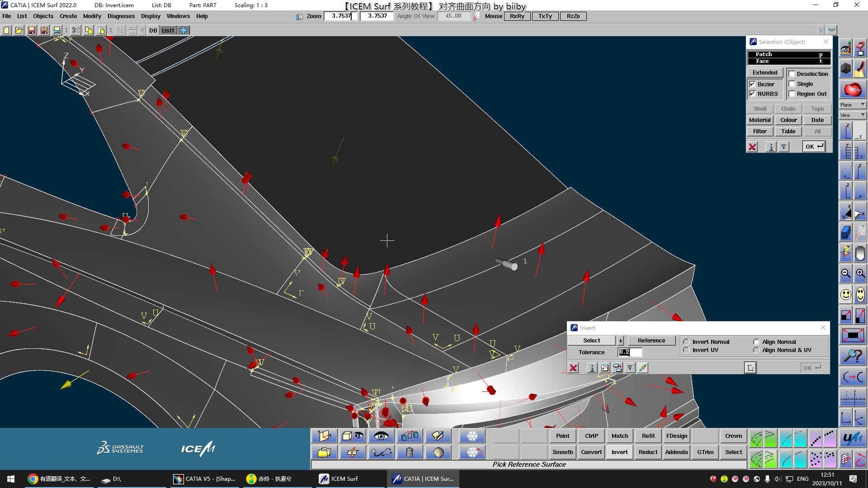Select the Invert Normal radio button

[x=686, y=342]
